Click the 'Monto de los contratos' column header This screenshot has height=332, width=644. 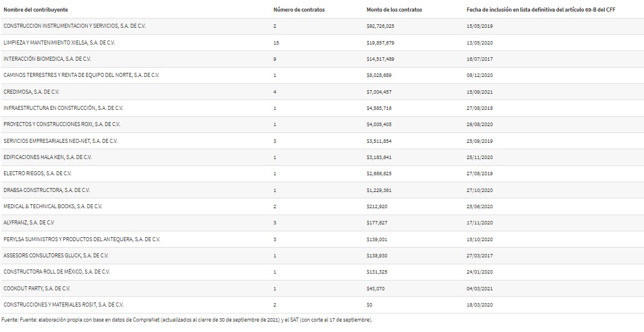pyautogui.click(x=394, y=9)
